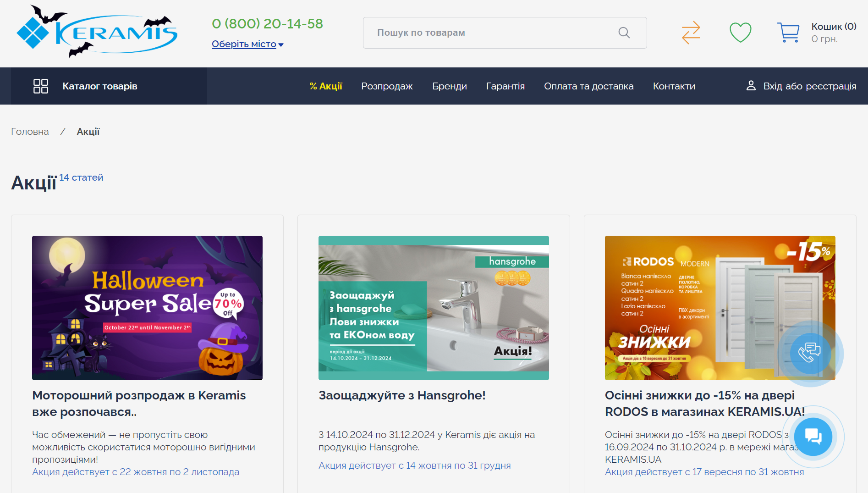Open the shopping cart icon
The height and width of the screenshot is (493, 868).
pyautogui.click(x=788, y=33)
